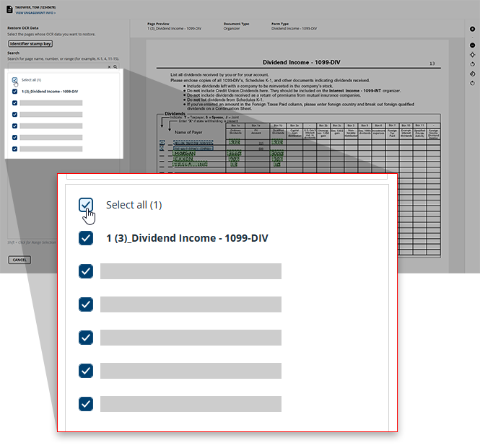The image size is (480, 448).
Task: Click the zoom out minus icon
Action: pos(472,45)
